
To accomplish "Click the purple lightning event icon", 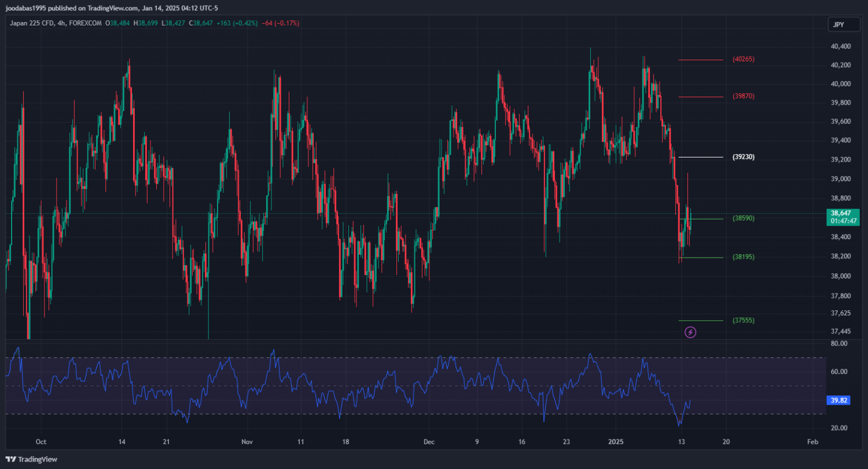I will [690, 332].
